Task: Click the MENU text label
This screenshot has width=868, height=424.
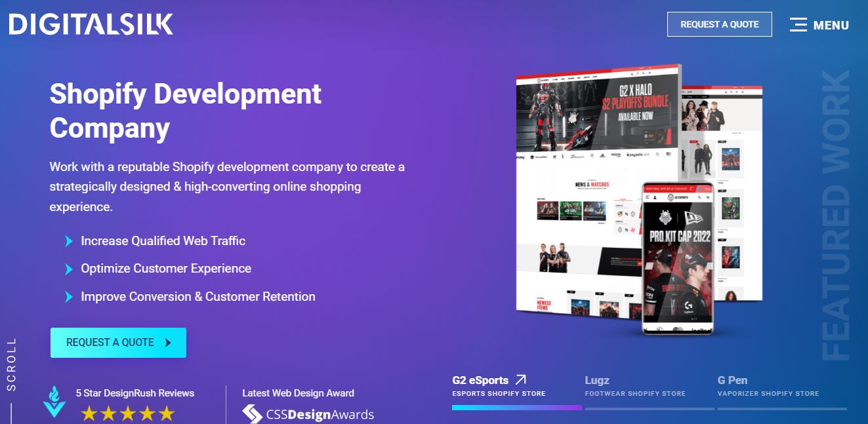Action: tap(831, 26)
